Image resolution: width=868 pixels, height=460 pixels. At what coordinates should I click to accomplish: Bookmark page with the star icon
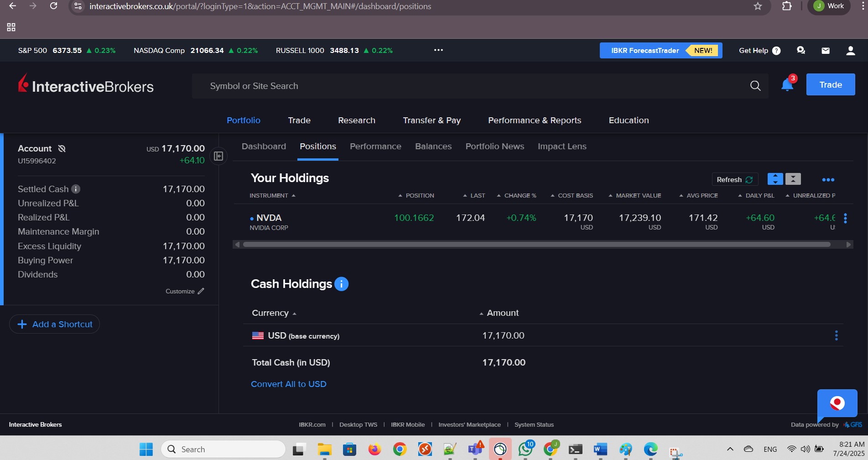pos(758,6)
